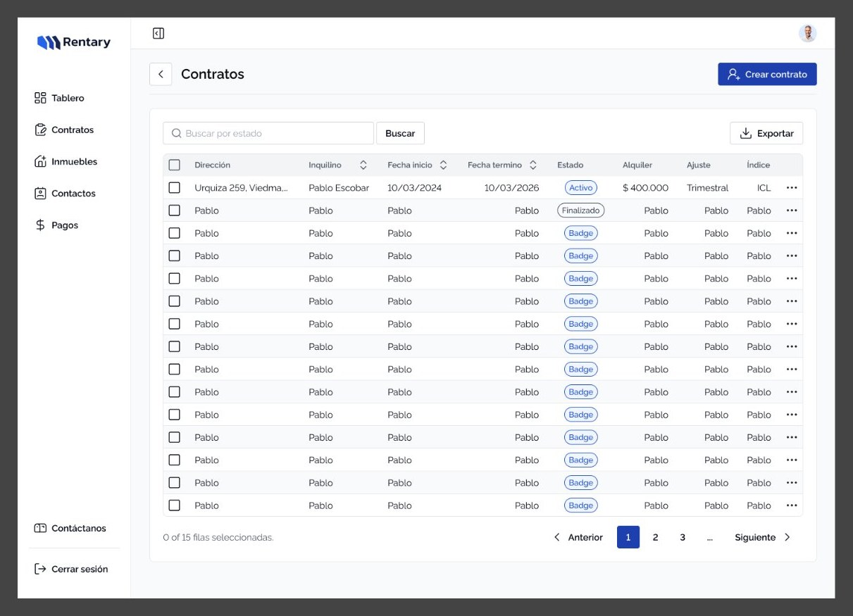853x616 pixels.
Task: Collapse the sidebar with the panel toggle icon
Action: point(158,33)
